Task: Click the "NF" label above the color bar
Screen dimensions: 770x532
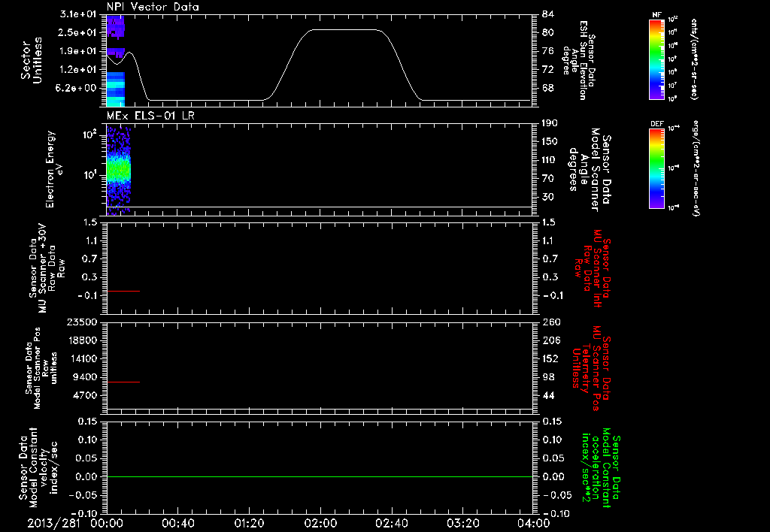Action: pos(656,15)
